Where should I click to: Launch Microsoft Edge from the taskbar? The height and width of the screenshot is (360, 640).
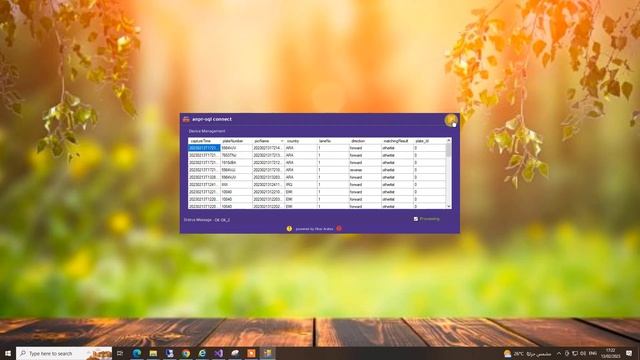click(x=137, y=353)
